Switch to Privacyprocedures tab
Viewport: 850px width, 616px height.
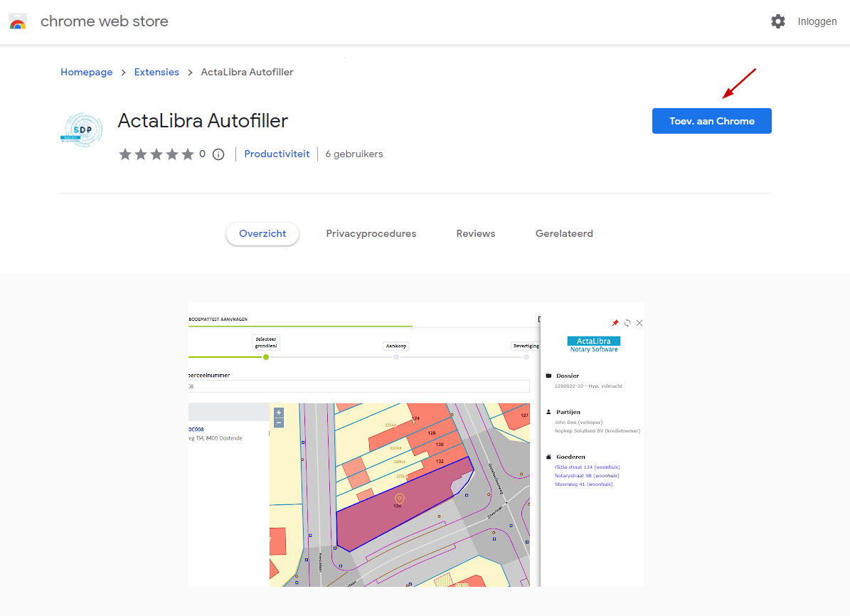click(x=371, y=234)
